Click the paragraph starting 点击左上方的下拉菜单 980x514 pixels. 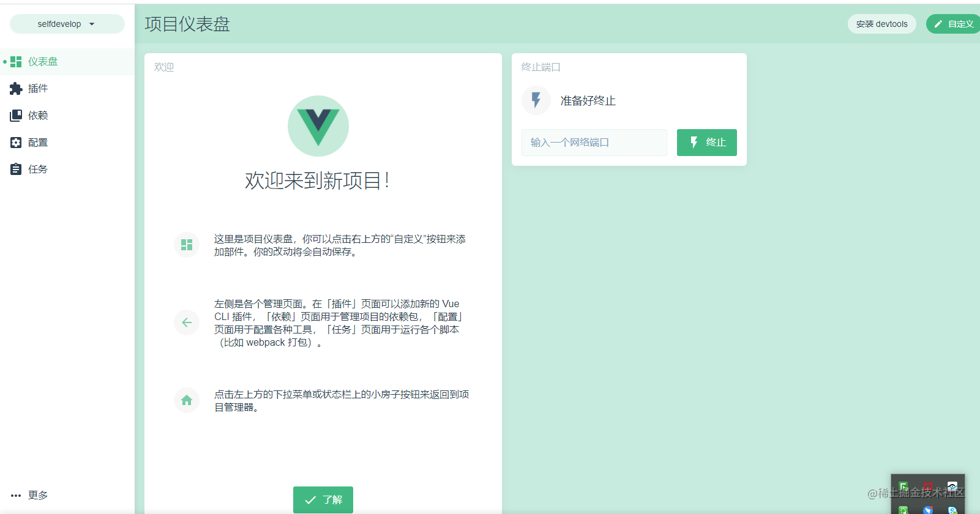pos(342,401)
